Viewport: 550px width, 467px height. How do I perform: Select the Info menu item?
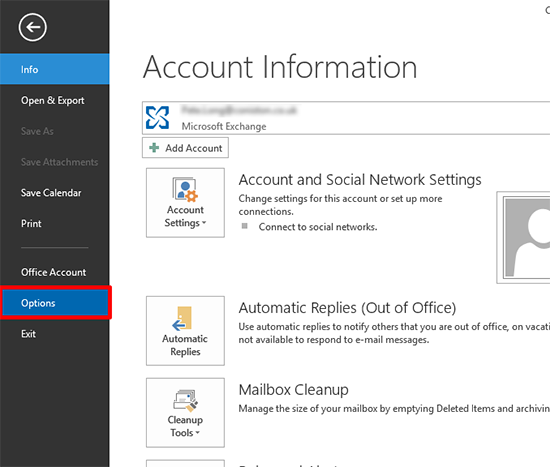54,69
